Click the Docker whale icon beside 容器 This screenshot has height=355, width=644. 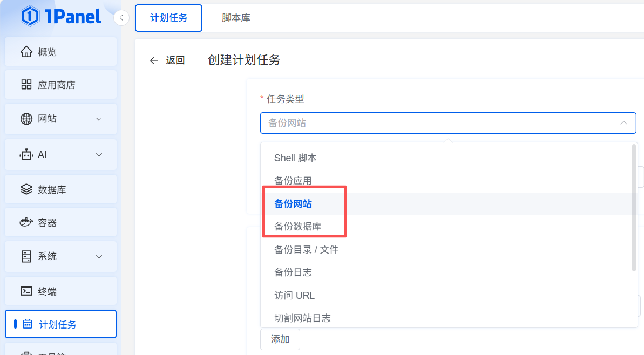click(26, 222)
